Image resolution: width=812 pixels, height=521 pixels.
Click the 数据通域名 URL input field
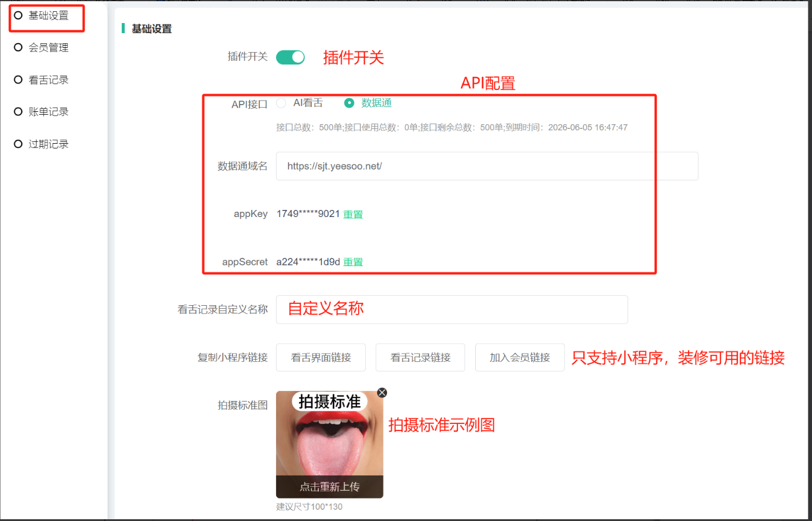coord(486,166)
